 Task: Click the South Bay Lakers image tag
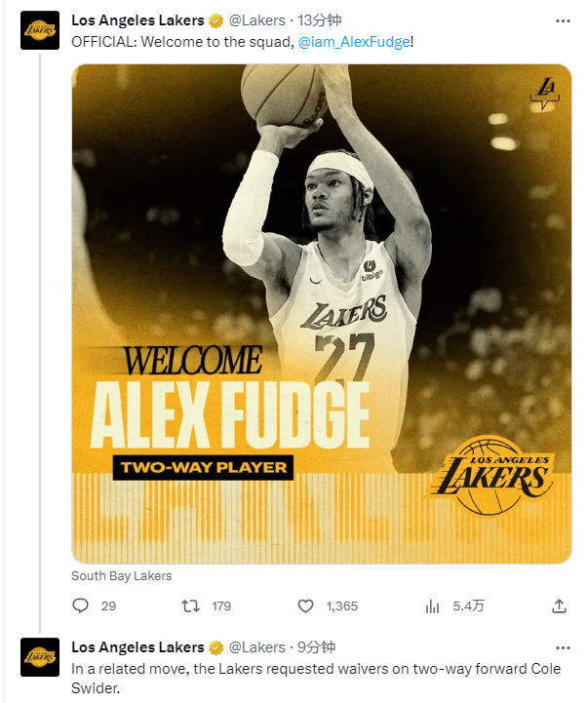[x=121, y=576]
